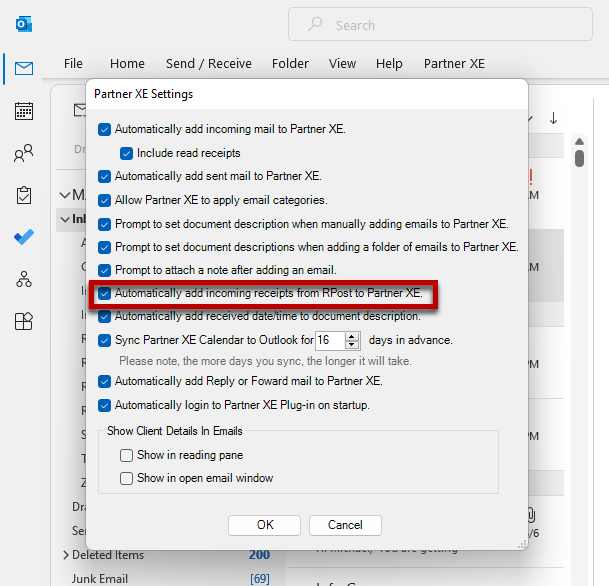Click the Outlook logo icon
The image size is (609, 586).
tap(24, 23)
